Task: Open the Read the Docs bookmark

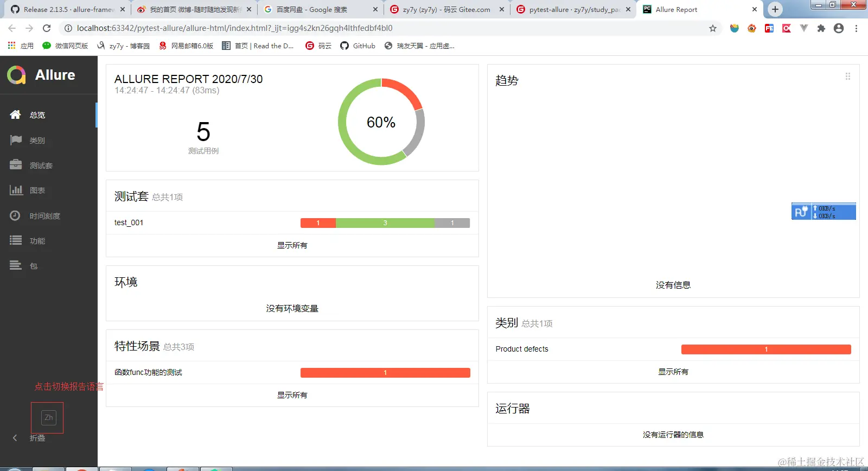Action: [x=258, y=46]
